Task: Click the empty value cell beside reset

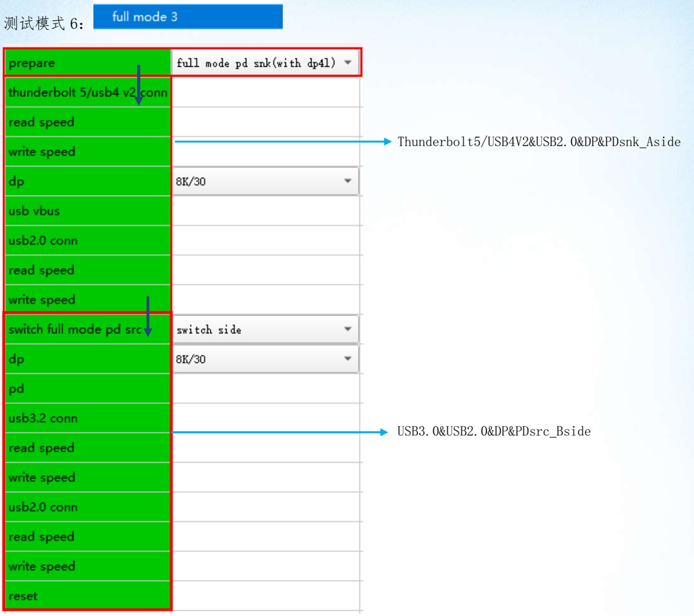Action: pos(266,596)
